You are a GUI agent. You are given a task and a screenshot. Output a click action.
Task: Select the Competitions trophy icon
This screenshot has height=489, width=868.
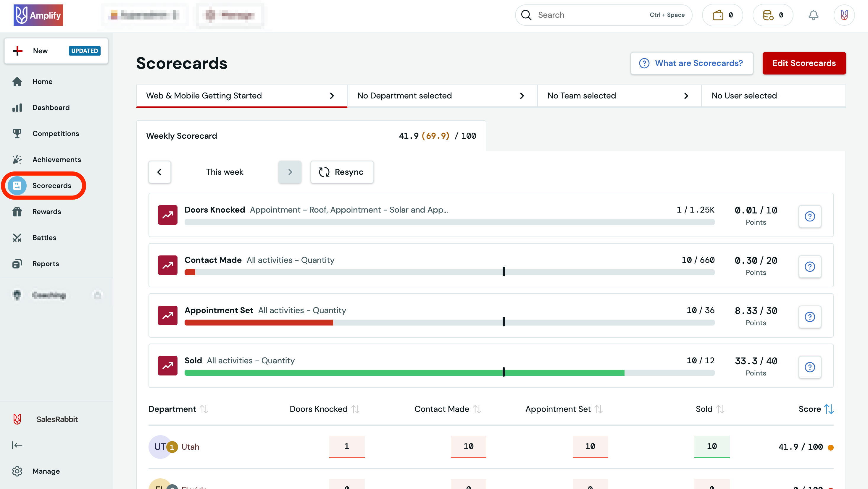click(x=17, y=133)
